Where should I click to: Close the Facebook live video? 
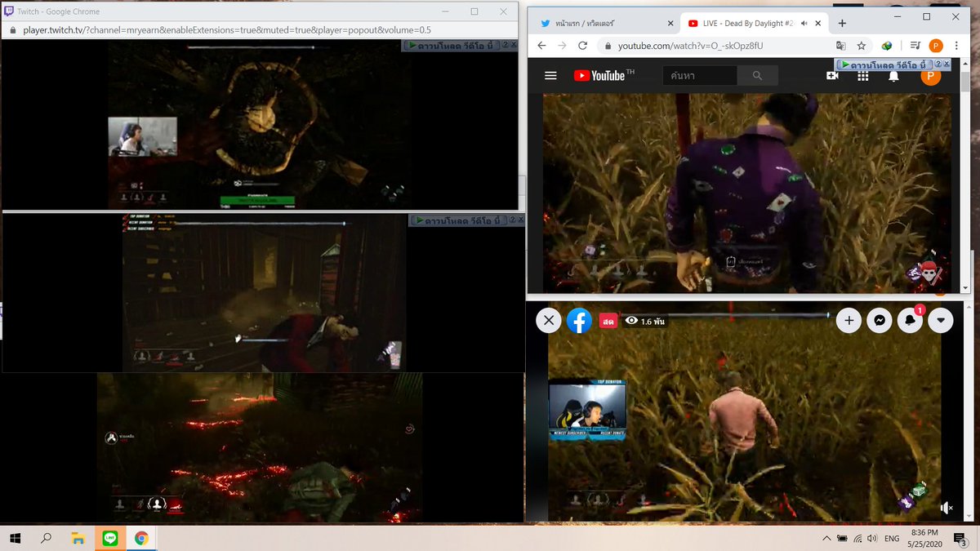[549, 321]
